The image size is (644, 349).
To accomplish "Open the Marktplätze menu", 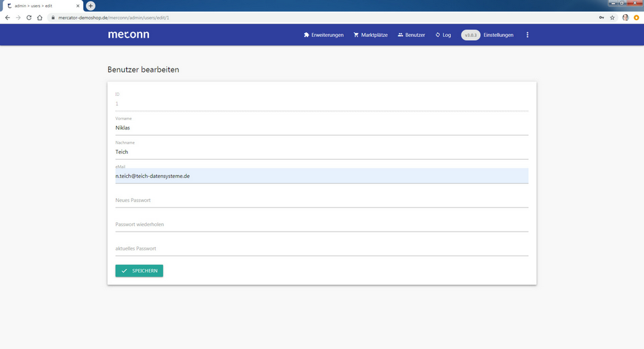I will tap(370, 35).
